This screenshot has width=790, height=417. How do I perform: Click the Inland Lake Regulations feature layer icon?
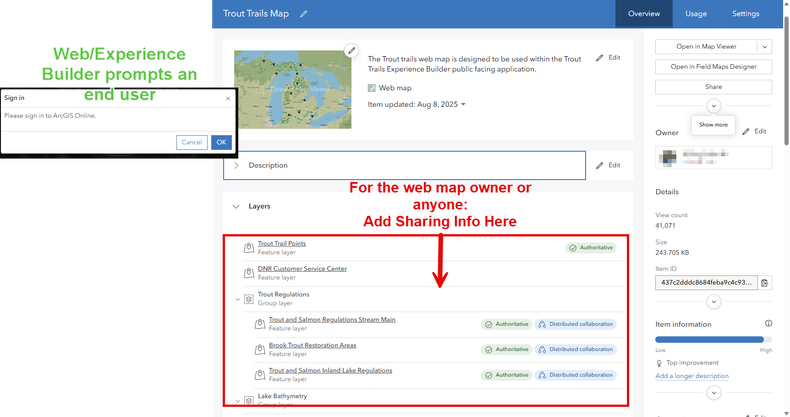tap(260, 375)
